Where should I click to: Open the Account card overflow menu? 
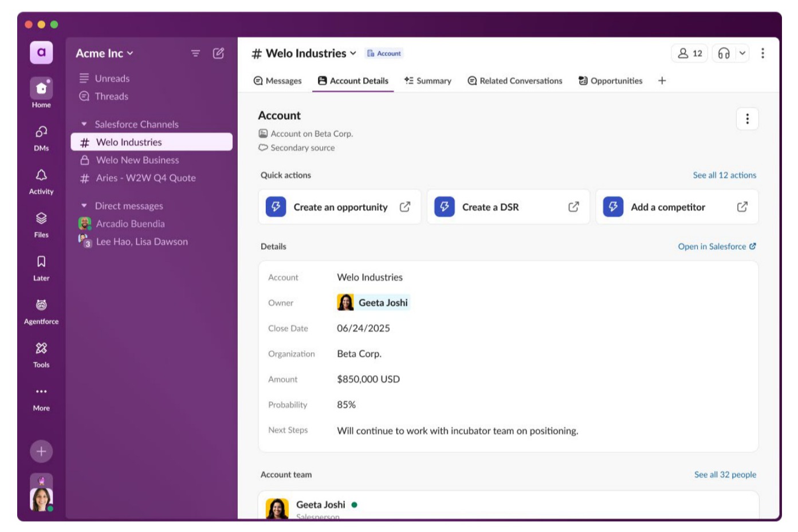(x=748, y=119)
